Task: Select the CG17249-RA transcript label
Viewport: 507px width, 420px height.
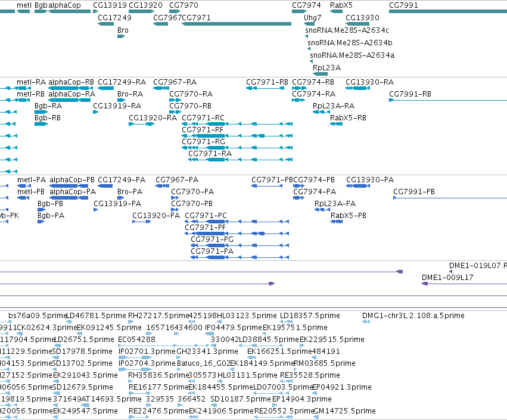Action: pyautogui.click(x=122, y=82)
